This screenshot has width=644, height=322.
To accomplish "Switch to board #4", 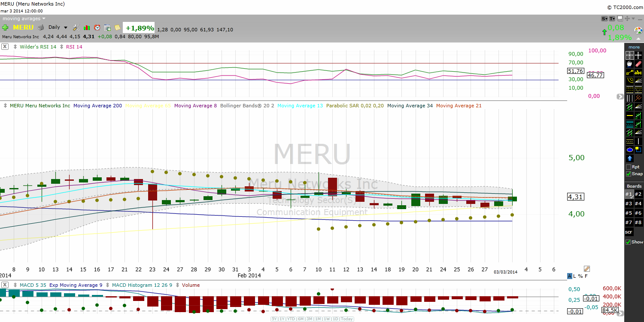I will coord(638,204).
